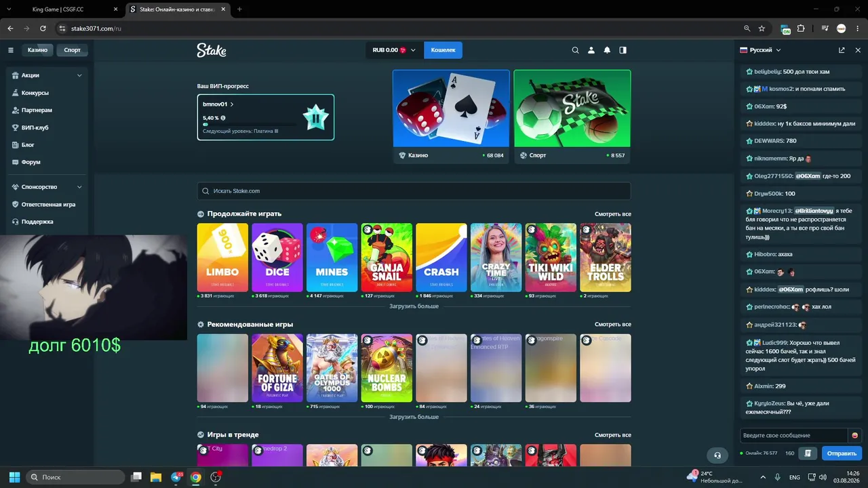This screenshot has width=868, height=488.
Task: Click the VIP platinum star badge
Action: (315, 117)
